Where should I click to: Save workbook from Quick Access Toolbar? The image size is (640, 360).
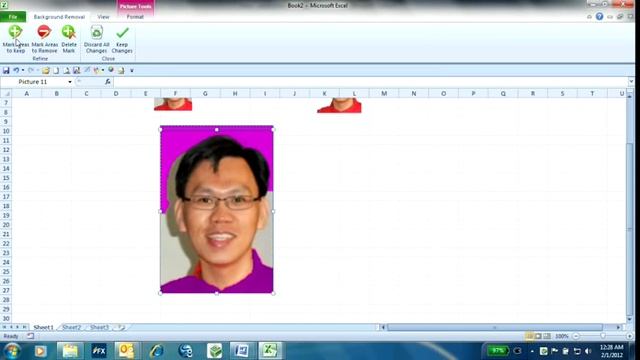[6, 71]
